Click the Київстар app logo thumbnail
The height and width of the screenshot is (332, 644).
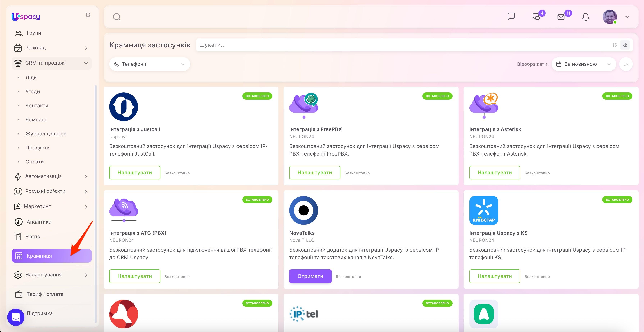[483, 210]
